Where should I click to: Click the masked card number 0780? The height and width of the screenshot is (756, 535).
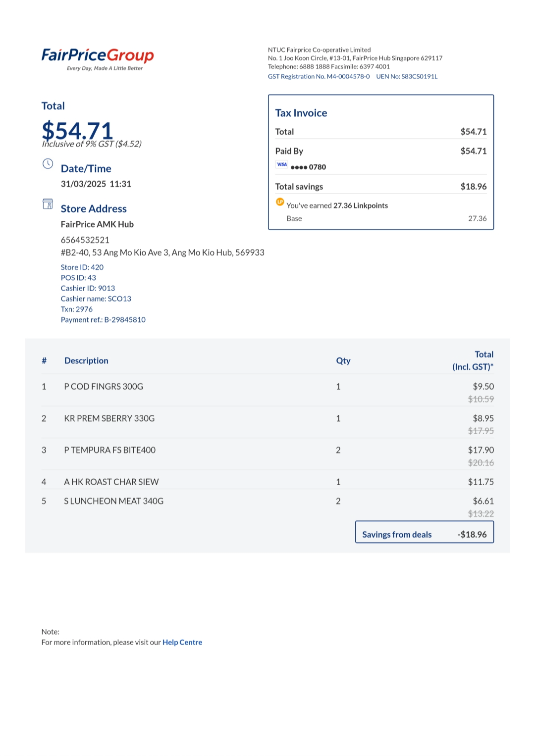308,167
